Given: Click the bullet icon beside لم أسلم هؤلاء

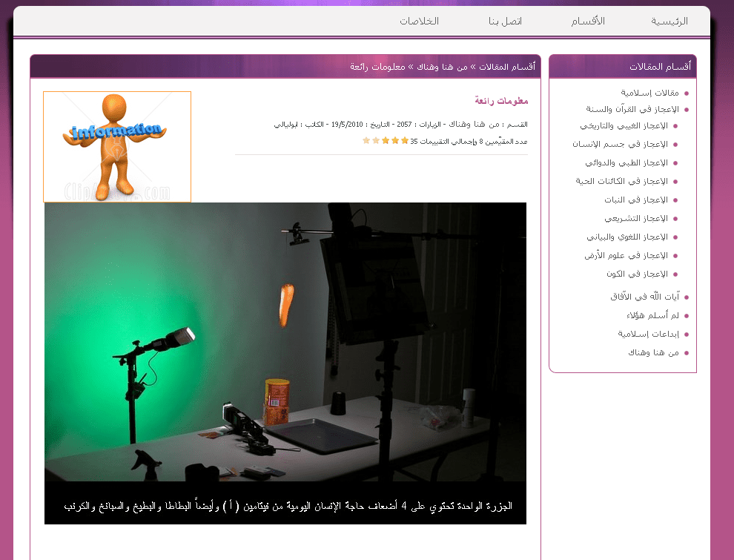Looking at the screenshot, I should pos(687,315).
